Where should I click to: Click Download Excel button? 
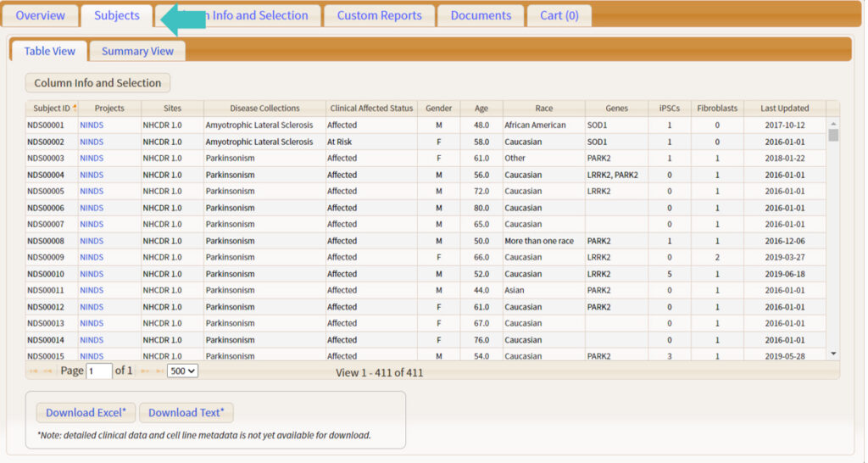tap(86, 413)
